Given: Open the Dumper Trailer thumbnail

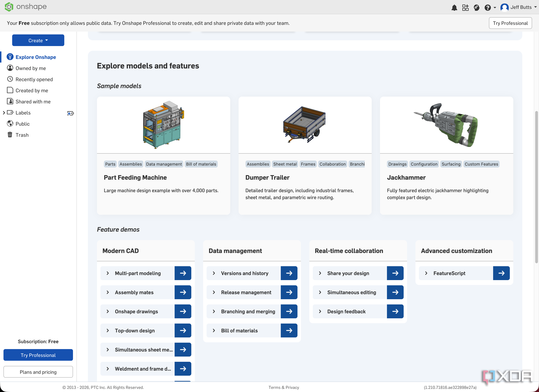Looking at the screenshot, I should click(x=305, y=125).
